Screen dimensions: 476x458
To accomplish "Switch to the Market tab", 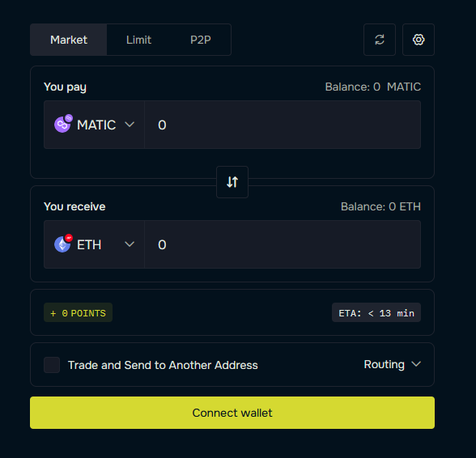I will click(69, 40).
